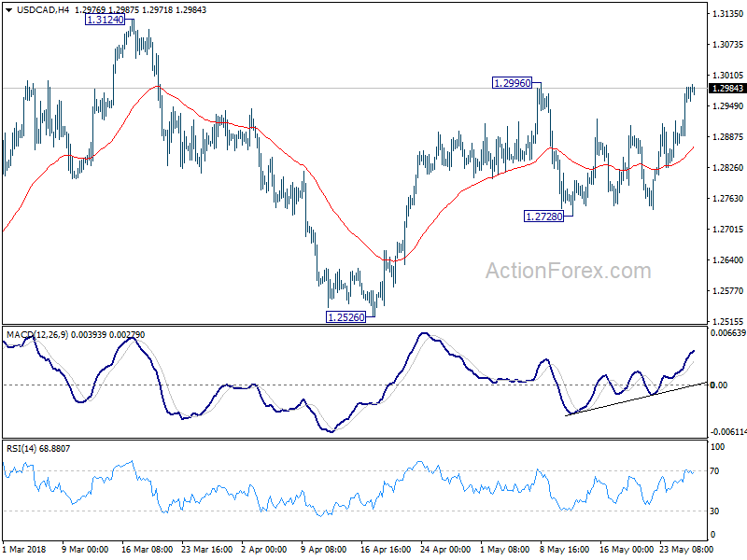Click the 16 Mar 08:00 date label
This screenshot has height=560, width=747.
click(x=148, y=550)
